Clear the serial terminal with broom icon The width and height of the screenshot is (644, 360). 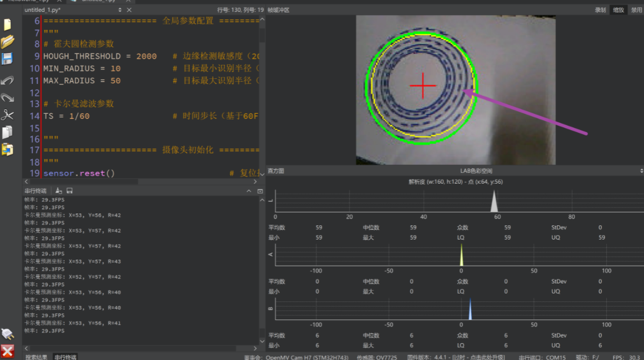coord(59,190)
